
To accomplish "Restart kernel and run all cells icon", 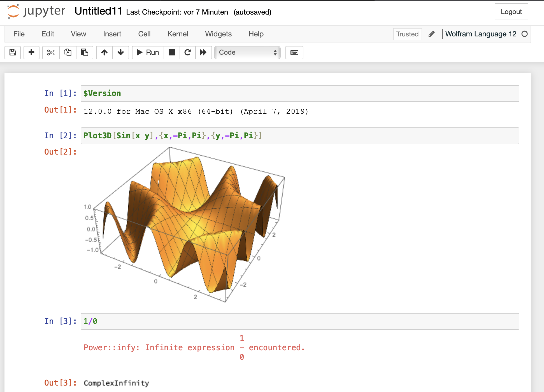I will pyautogui.click(x=203, y=52).
